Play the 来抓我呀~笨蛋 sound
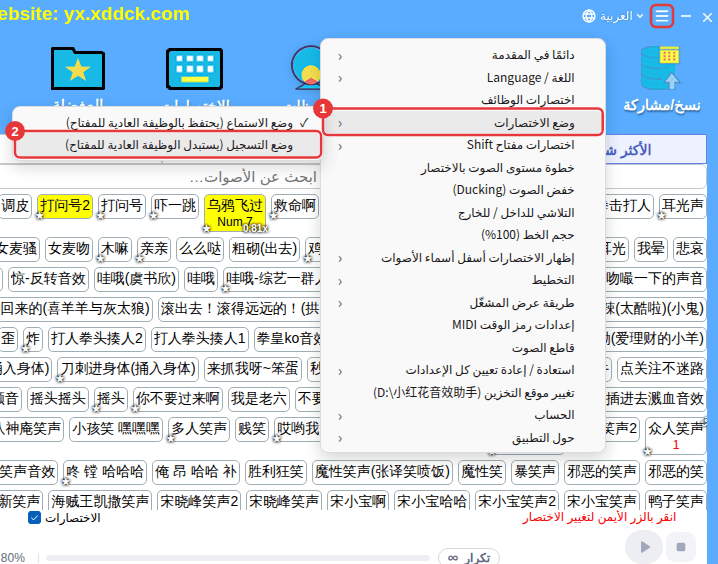The width and height of the screenshot is (718, 564). [252, 369]
